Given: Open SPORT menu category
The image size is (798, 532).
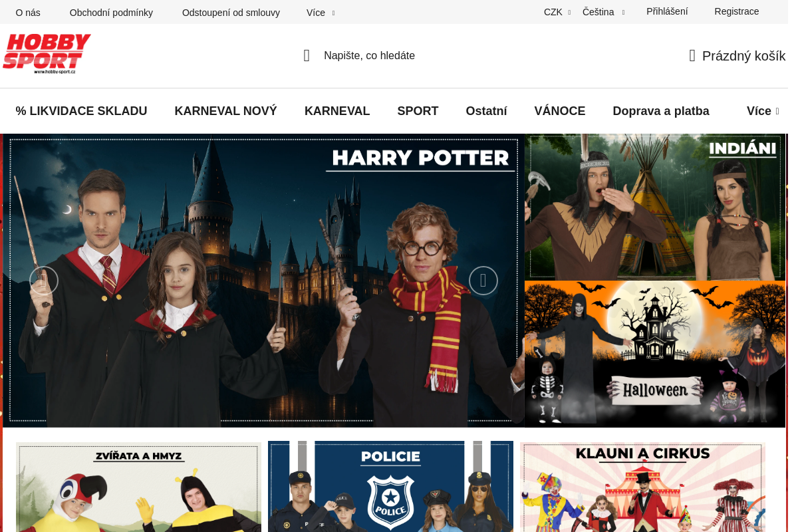Looking at the screenshot, I should click(x=418, y=111).
